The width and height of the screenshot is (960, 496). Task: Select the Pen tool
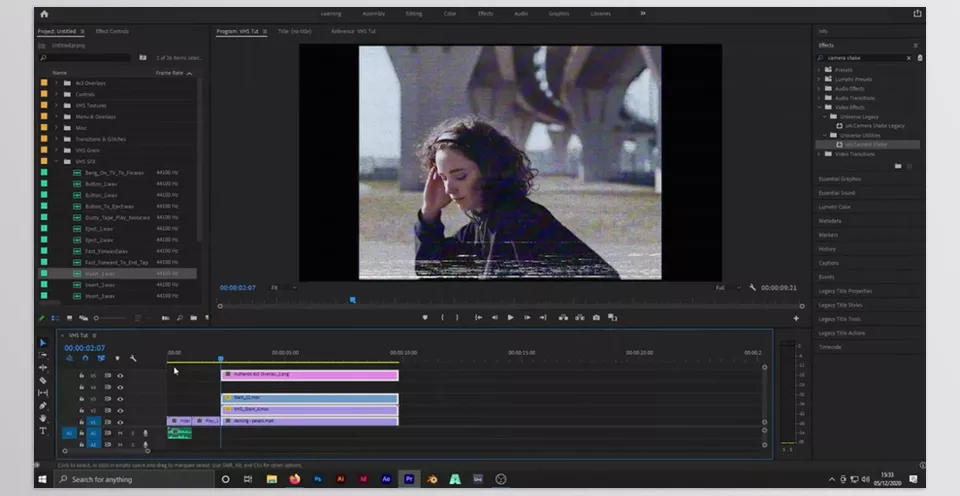[x=43, y=405]
